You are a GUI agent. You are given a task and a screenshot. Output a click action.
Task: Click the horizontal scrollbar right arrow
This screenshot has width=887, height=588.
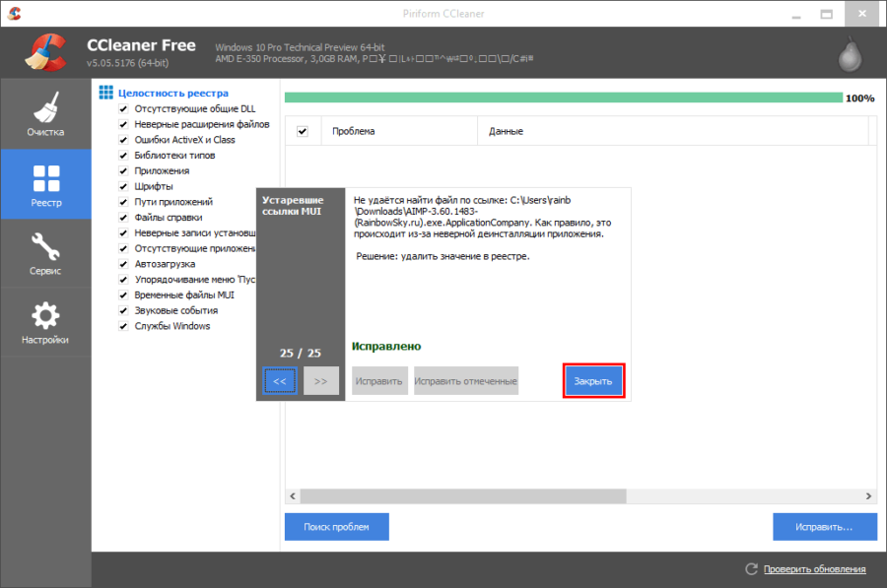(869, 494)
